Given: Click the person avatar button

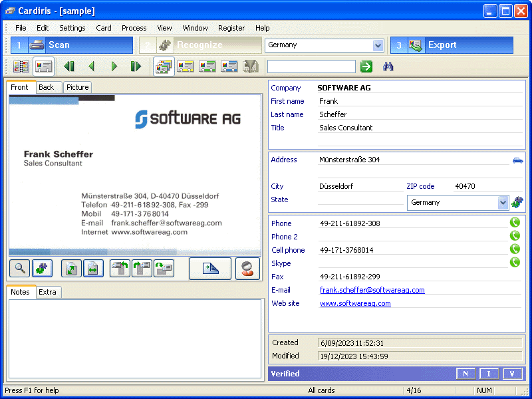Looking at the screenshot, I should tap(247, 269).
